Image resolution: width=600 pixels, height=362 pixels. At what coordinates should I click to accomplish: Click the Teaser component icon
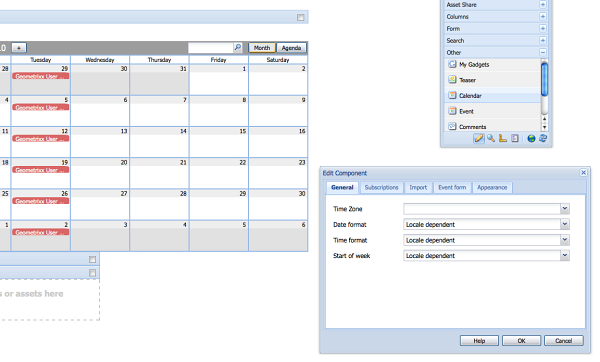452,80
